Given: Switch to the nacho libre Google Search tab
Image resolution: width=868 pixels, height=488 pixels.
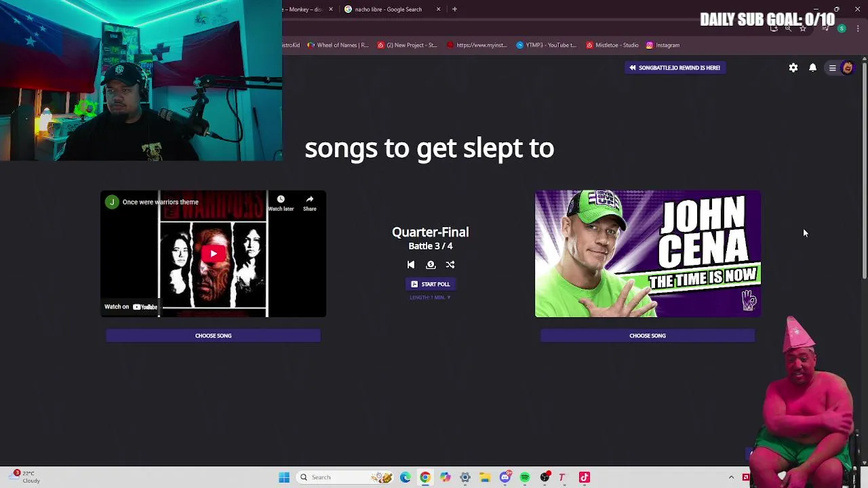Looking at the screenshot, I should pos(389,9).
